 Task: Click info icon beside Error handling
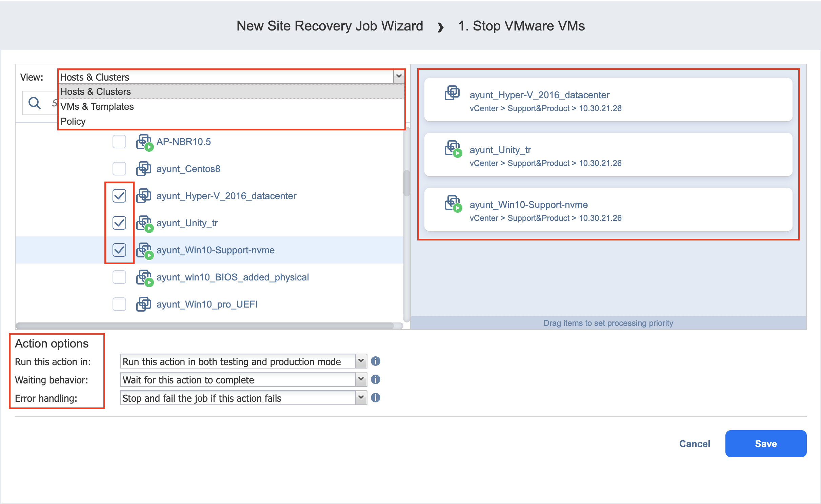click(375, 398)
